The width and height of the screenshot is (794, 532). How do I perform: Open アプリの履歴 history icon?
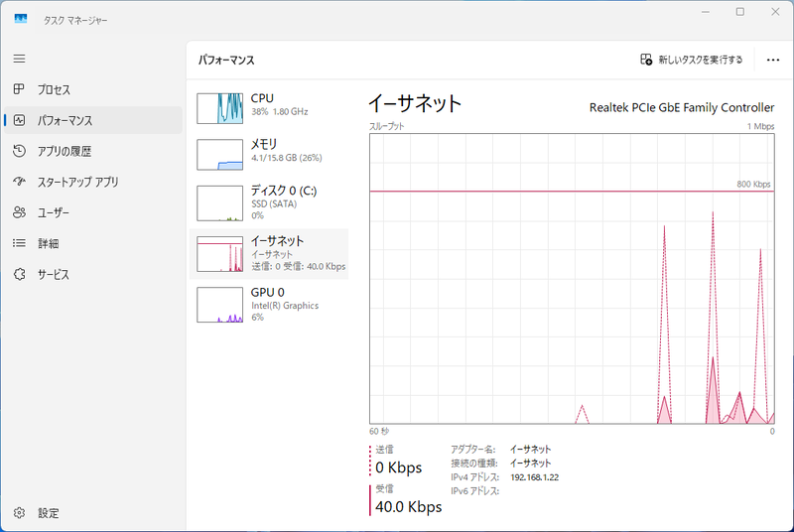point(19,151)
